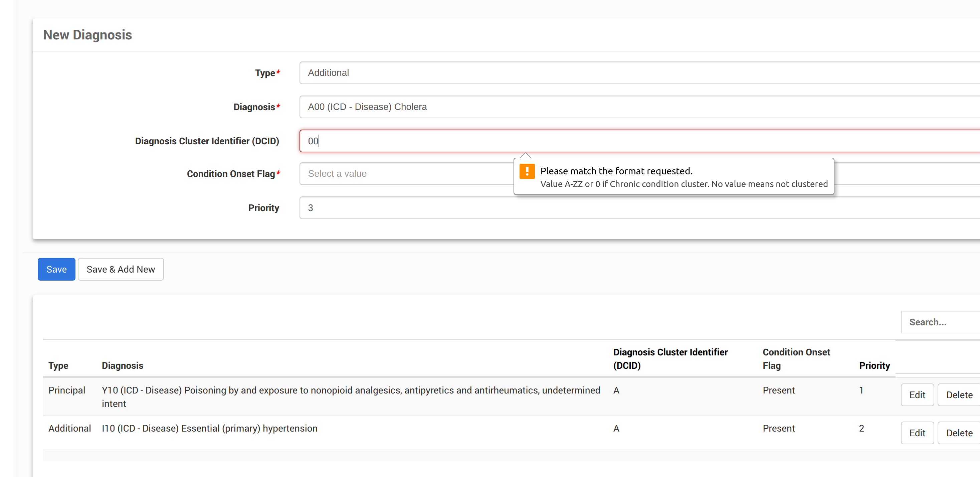Click the I10 Essential hypertension diagnosis text

click(x=209, y=428)
